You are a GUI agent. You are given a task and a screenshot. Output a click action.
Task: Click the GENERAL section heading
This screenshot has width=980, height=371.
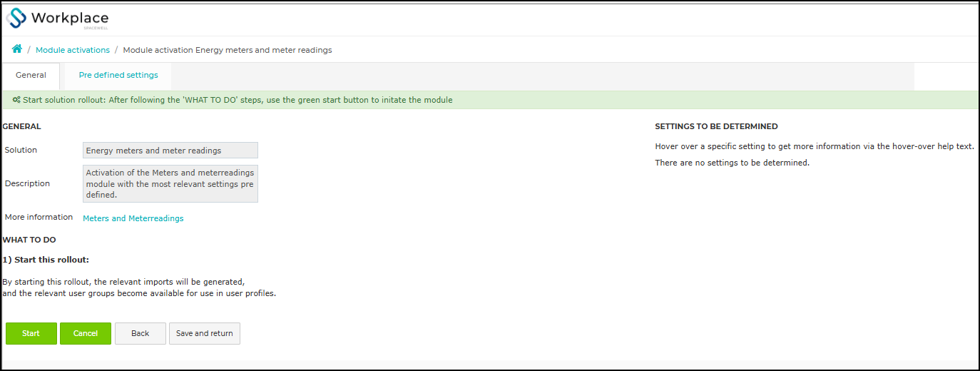point(22,126)
